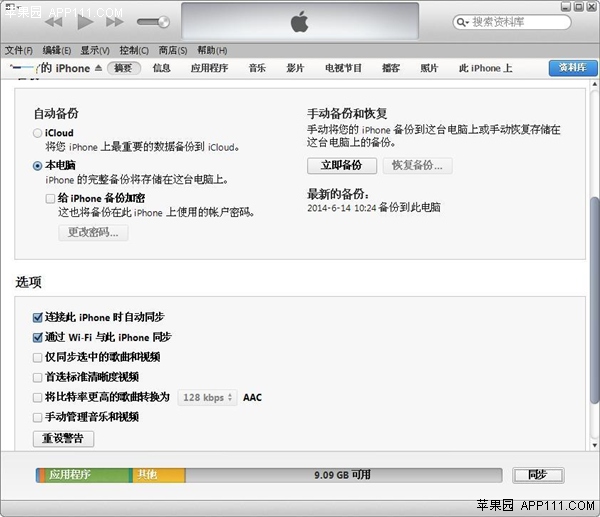This screenshot has width=600, height=517.
Task: Click the magnifier icon in the search box
Action: (463, 22)
